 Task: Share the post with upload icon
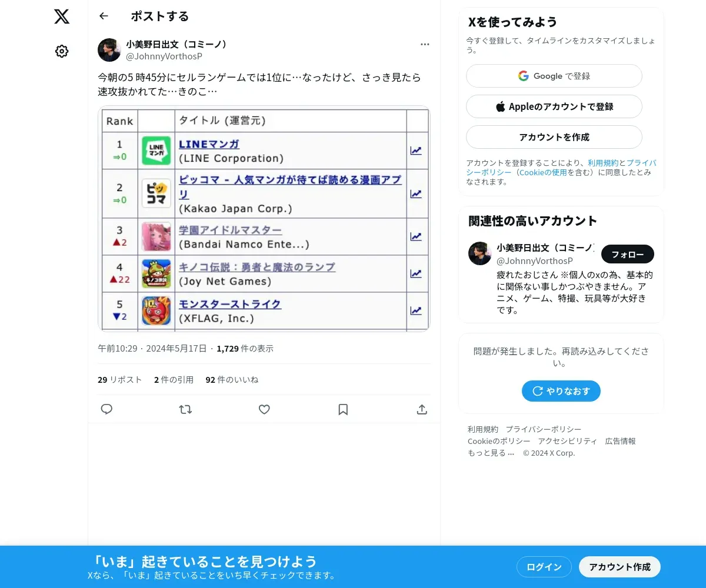click(x=422, y=409)
